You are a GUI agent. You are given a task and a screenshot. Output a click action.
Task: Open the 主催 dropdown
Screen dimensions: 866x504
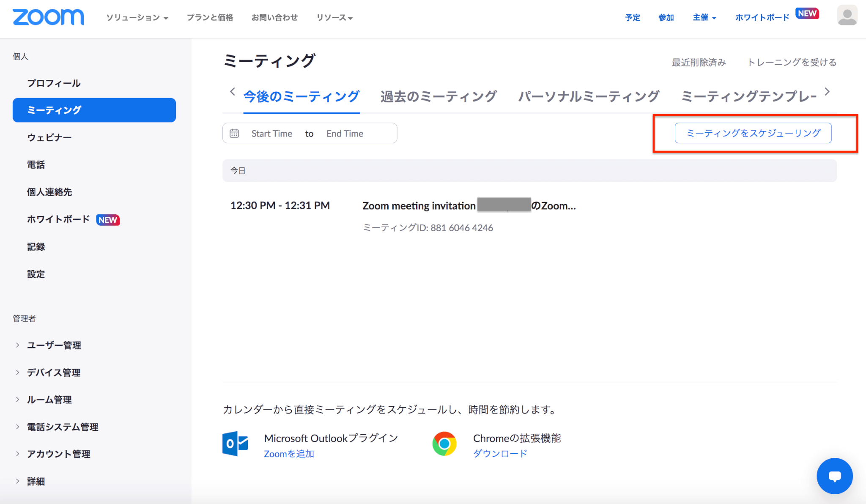pos(704,18)
